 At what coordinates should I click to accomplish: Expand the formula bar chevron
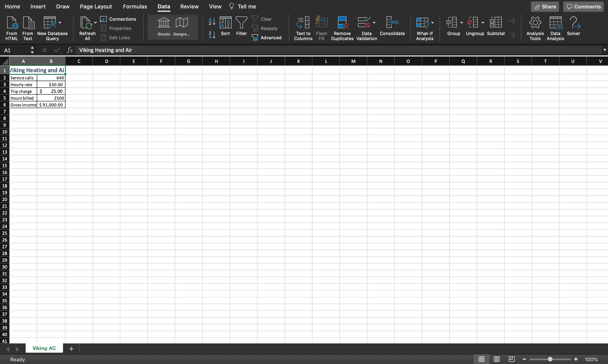[605, 50]
